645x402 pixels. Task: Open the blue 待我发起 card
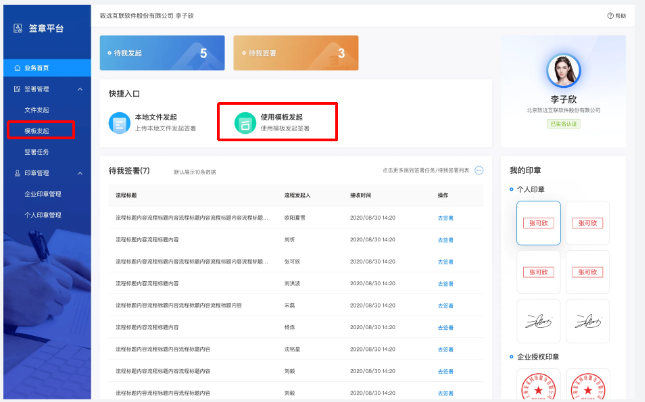click(161, 53)
